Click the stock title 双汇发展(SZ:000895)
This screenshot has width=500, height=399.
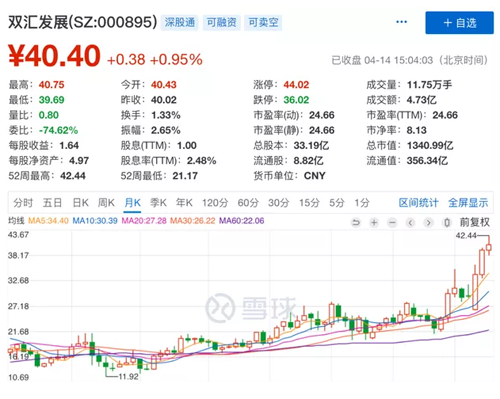(x=82, y=22)
